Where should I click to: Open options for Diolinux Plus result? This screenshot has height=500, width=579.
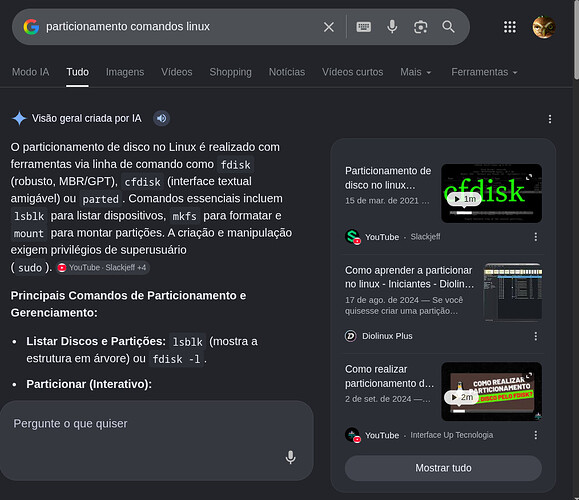click(535, 336)
